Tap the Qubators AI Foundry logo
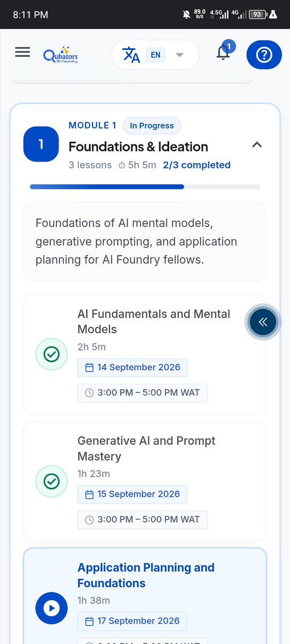 pyautogui.click(x=61, y=54)
